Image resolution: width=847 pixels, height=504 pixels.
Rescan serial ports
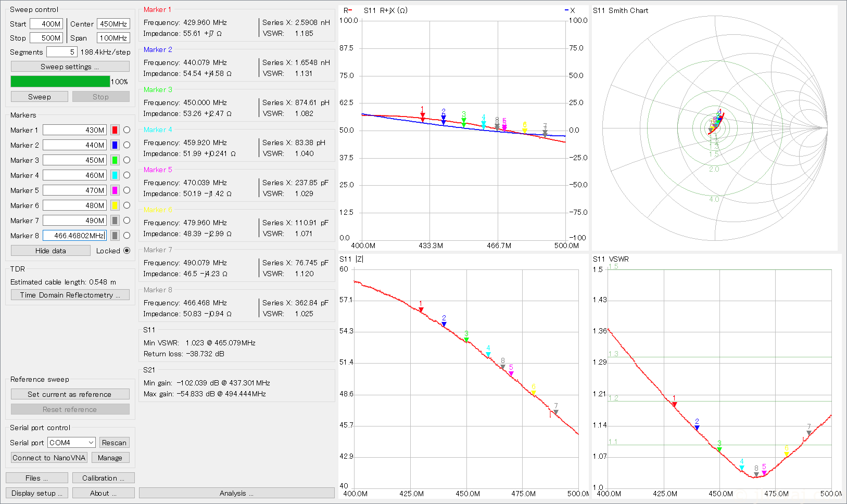[x=114, y=443]
